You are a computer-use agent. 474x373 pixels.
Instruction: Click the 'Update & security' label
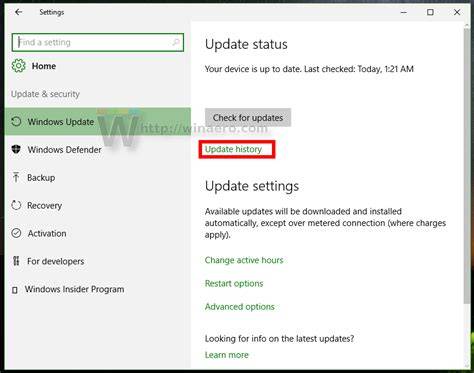pos(45,94)
